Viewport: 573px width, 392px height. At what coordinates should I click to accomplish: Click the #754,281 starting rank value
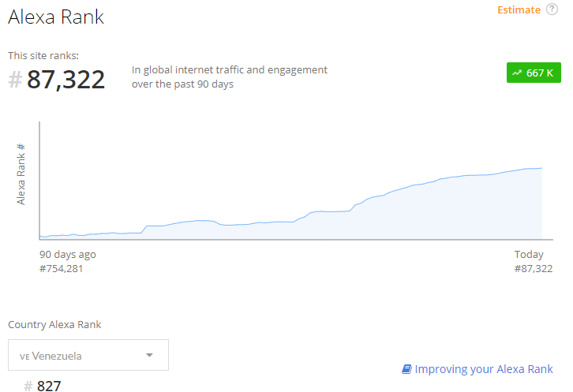click(x=62, y=269)
